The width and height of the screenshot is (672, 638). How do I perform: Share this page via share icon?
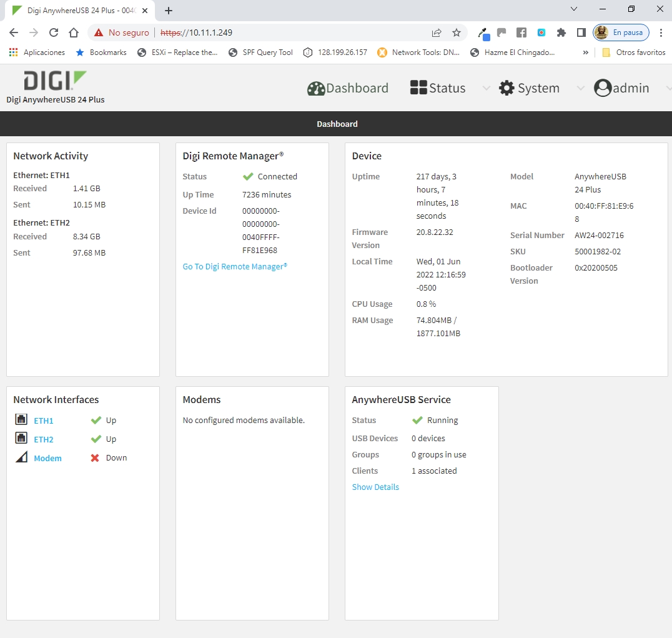pos(437,32)
